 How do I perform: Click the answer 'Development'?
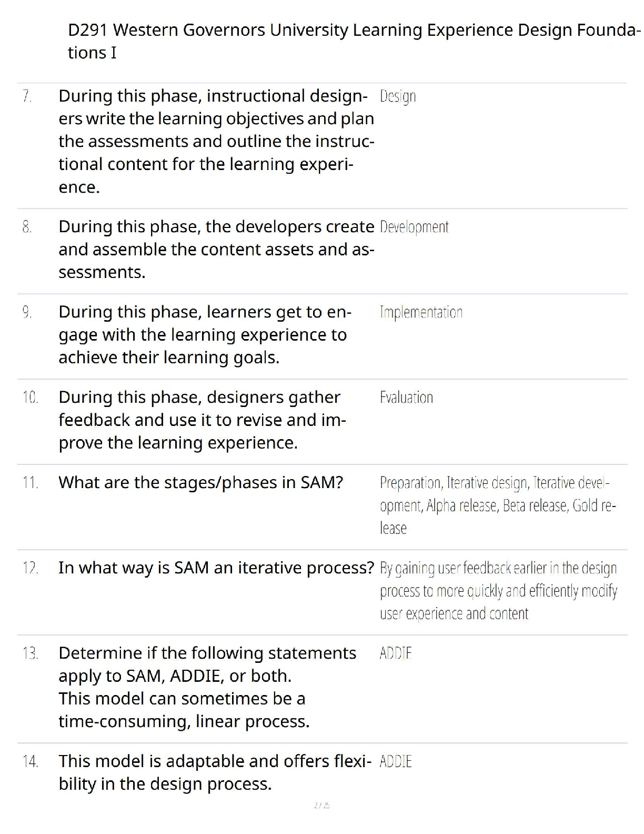(x=414, y=227)
